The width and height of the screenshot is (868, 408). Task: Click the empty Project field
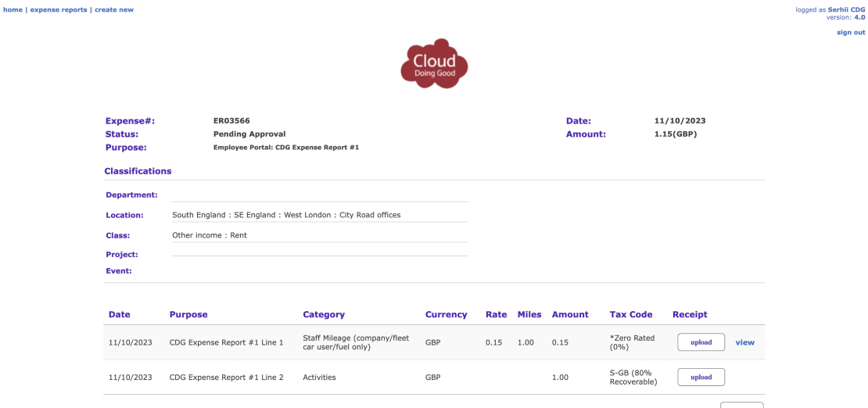[x=319, y=254]
